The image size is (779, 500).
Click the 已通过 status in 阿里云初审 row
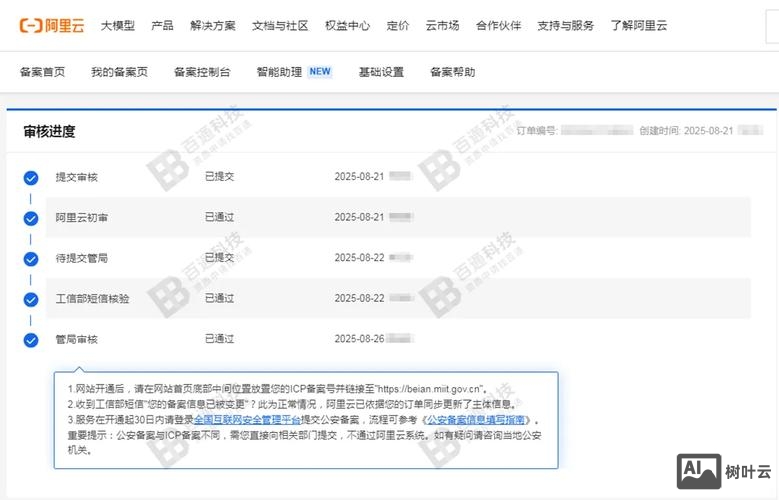[220, 217]
